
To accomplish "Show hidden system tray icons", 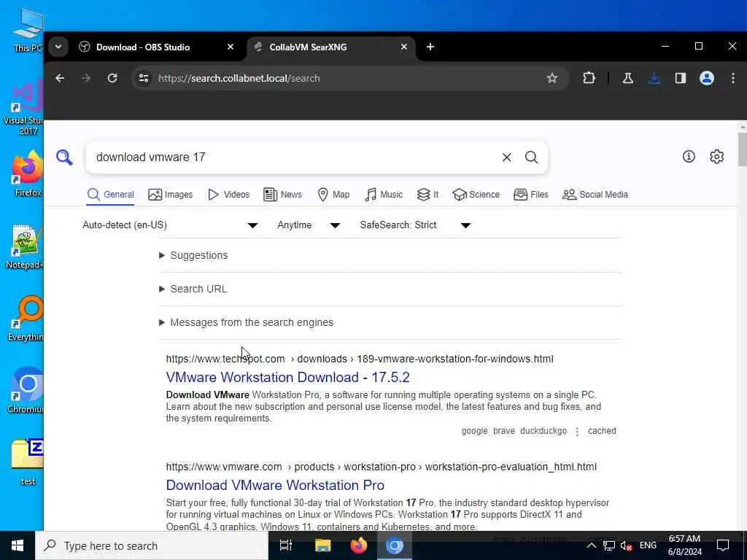I will (591, 545).
